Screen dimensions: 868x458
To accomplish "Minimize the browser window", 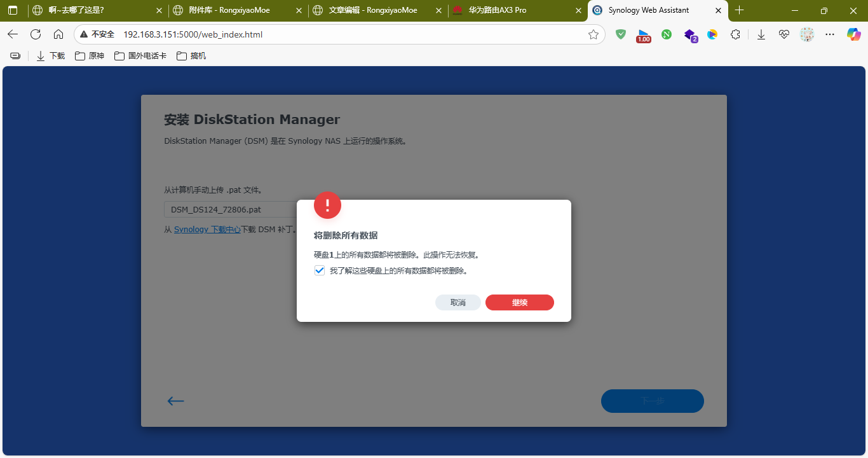I will click(x=795, y=10).
